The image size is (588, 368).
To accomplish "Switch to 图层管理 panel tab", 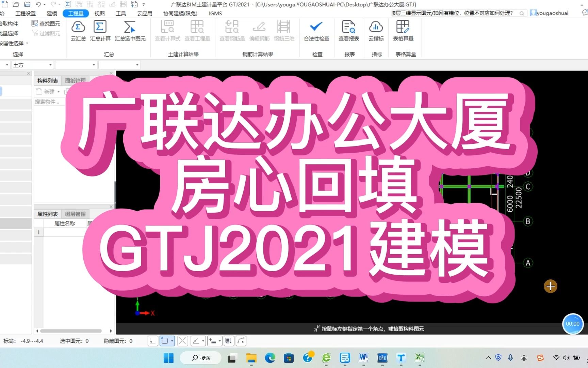I will point(76,214).
